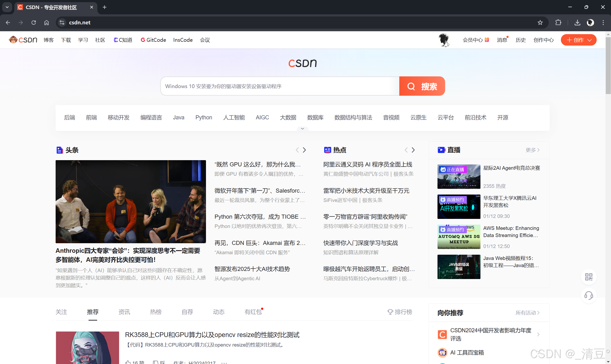Open 阿里云通义灵码 AI 程序员全面上线 headline

pyautogui.click(x=368, y=164)
